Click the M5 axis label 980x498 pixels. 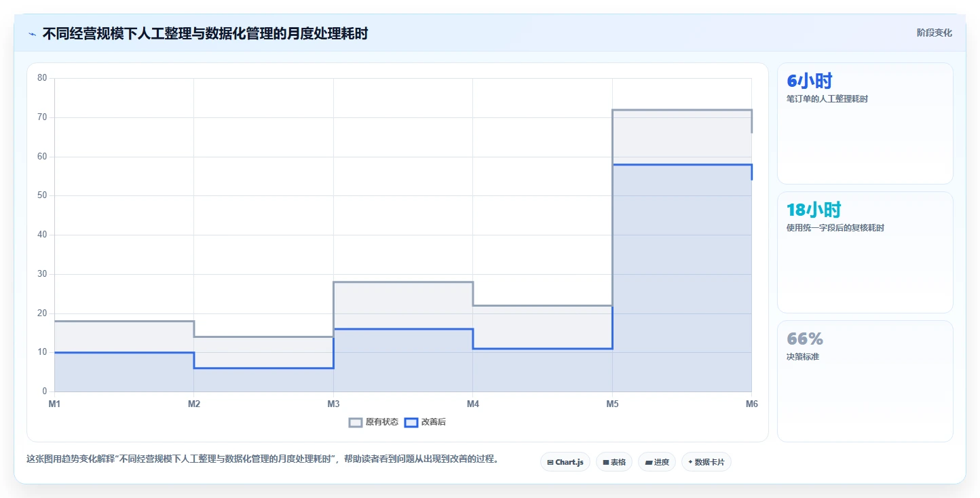point(612,404)
